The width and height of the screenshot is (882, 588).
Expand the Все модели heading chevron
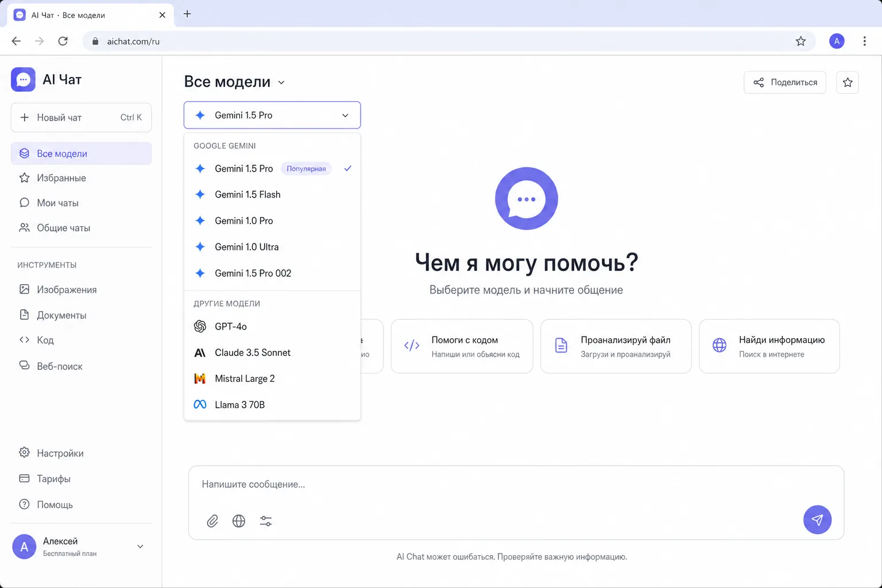pyautogui.click(x=281, y=83)
